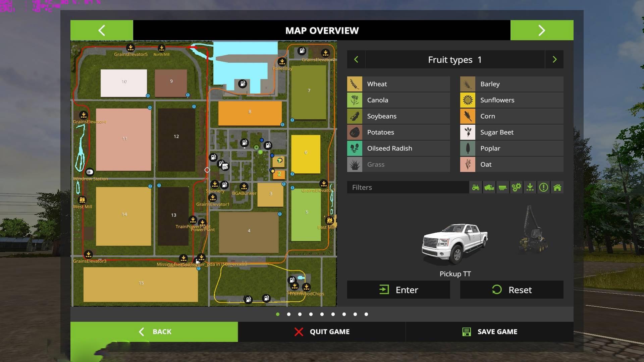Toggle the harvester filter icon
The image size is (644, 362).
pos(489,187)
